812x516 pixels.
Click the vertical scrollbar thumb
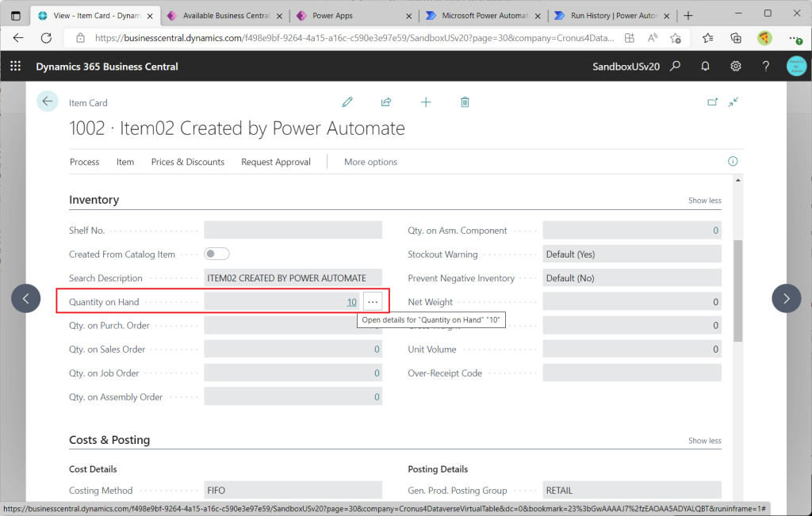[x=738, y=291]
